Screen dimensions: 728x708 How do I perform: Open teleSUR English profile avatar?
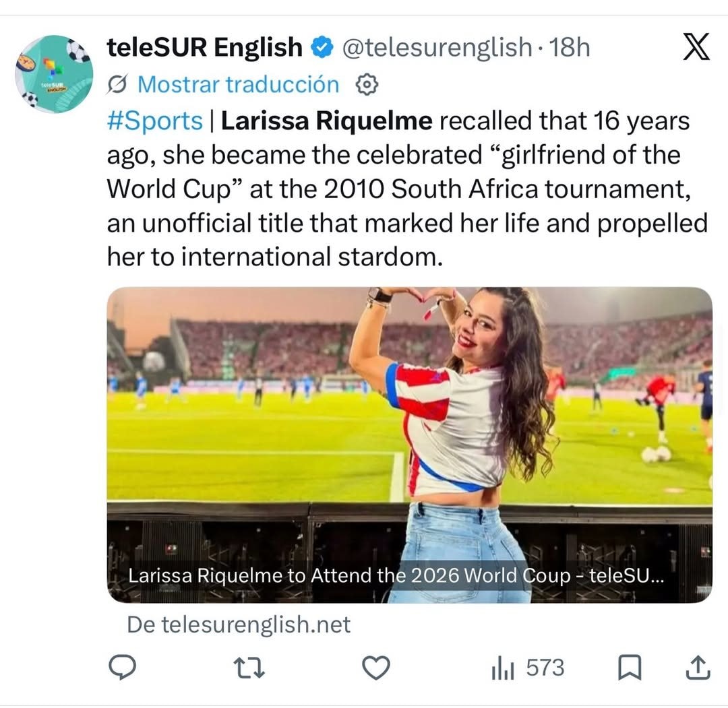pyautogui.click(x=54, y=74)
